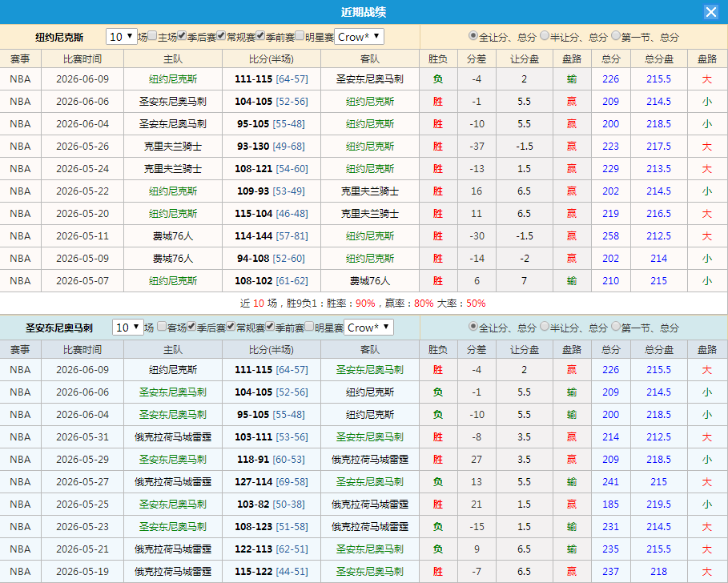The width and height of the screenshot is (728, 583).
Task: Uncheck 常规赛 in the 纽约尼克斯 filter bar
Action: pyautogui.click(x=221, y=36)
